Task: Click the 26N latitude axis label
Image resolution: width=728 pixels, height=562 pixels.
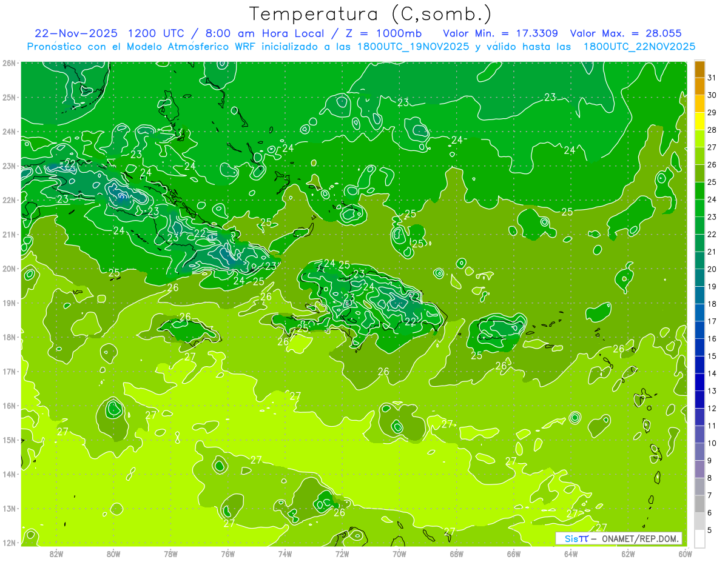Action: 9,62
